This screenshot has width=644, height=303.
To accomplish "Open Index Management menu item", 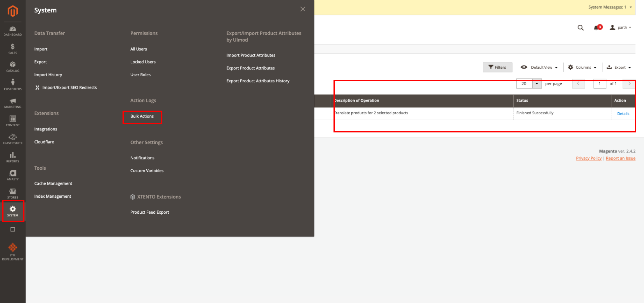I will tap(52, 196).
